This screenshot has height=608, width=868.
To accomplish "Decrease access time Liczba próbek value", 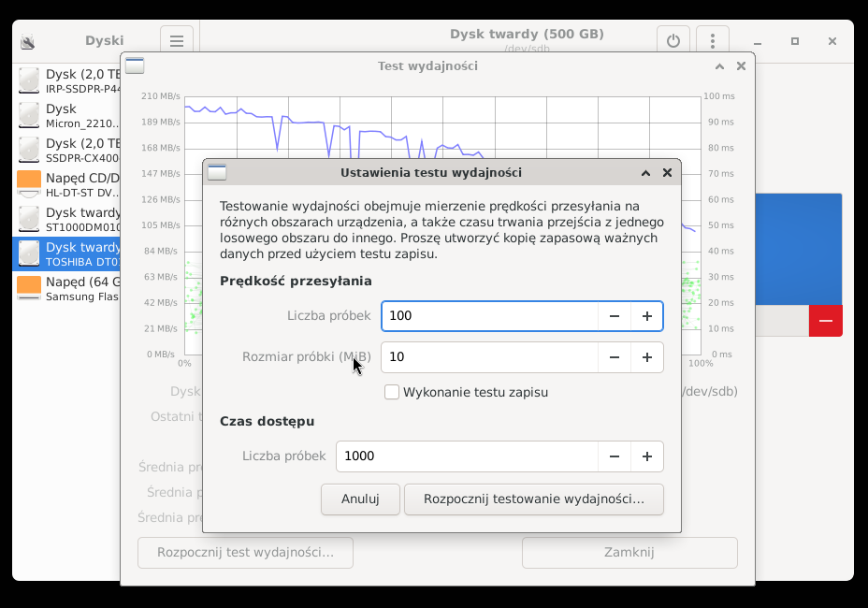I will pyautogui.click(x=615, y=456).
